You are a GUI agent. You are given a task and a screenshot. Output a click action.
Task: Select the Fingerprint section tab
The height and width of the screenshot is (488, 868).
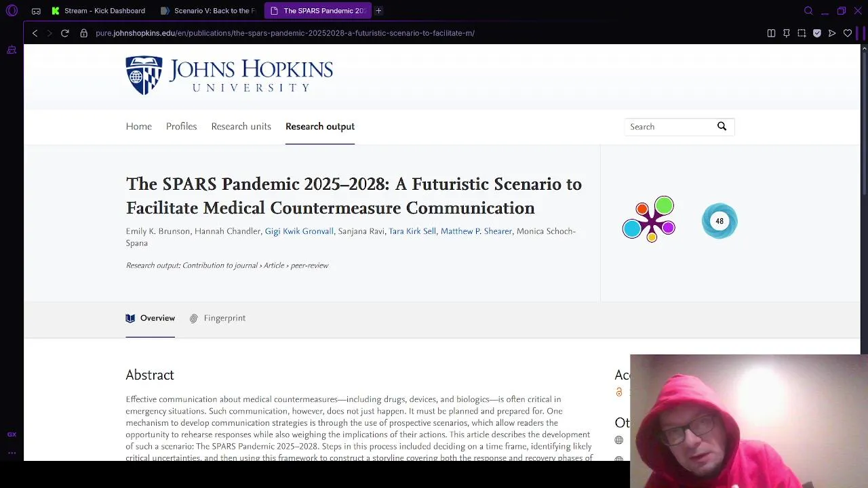point(218,318)
